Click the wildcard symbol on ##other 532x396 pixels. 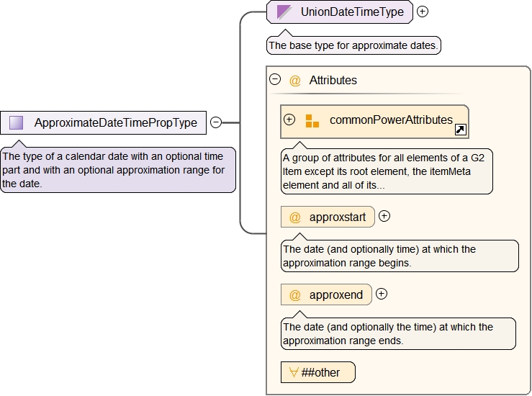click(294, 372)
